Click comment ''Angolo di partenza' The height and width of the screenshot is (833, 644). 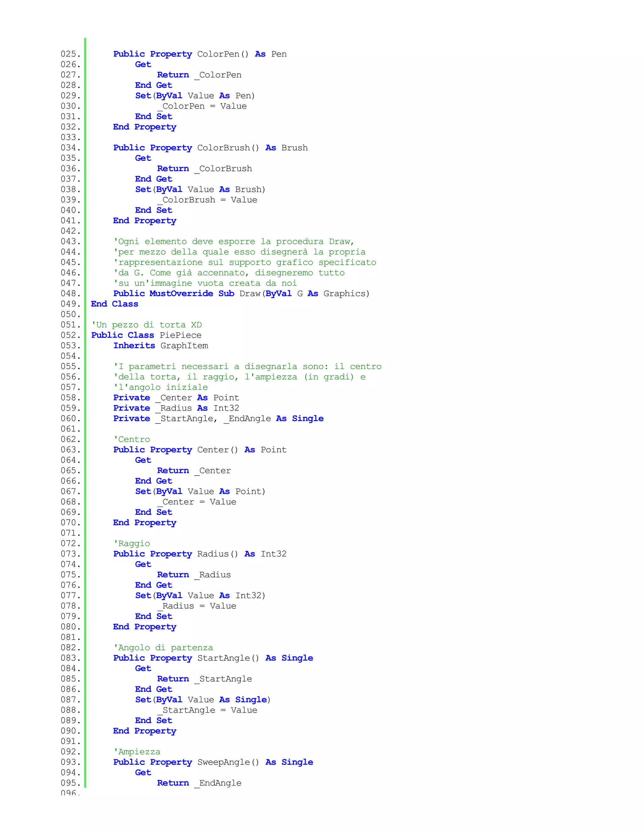click(x=163, y=648)
